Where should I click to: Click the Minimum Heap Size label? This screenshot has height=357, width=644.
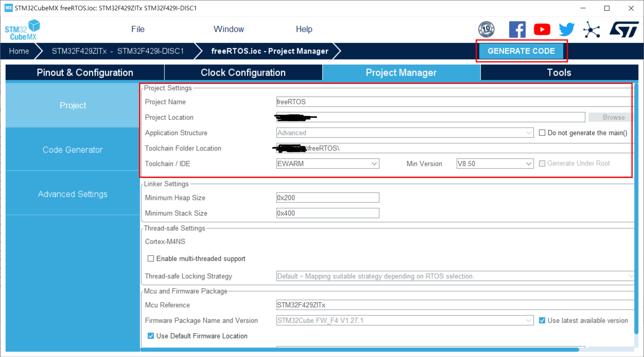pos(175,198)
